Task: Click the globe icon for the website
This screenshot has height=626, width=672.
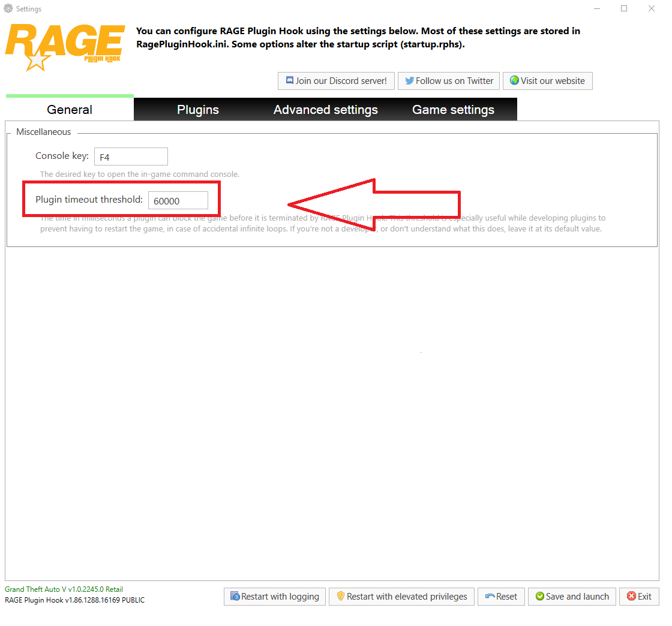Action: (x=514, y=80)
